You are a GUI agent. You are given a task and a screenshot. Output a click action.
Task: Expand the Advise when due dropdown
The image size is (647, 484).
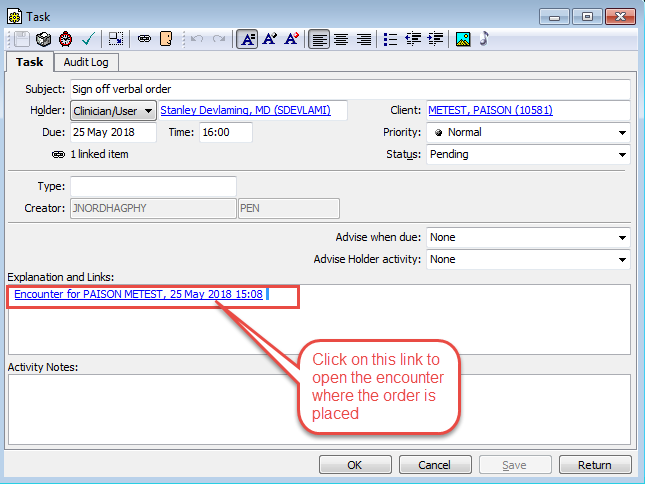621,237
